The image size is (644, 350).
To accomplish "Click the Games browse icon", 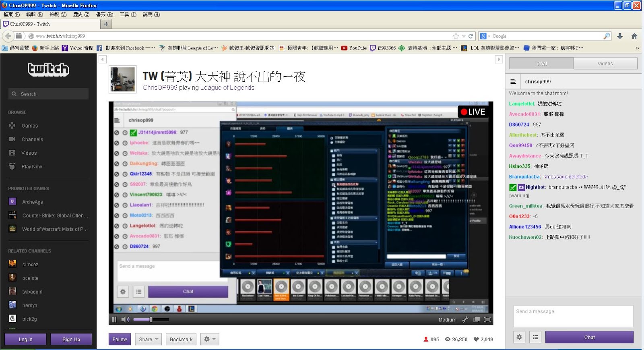I will pos(12,126).
